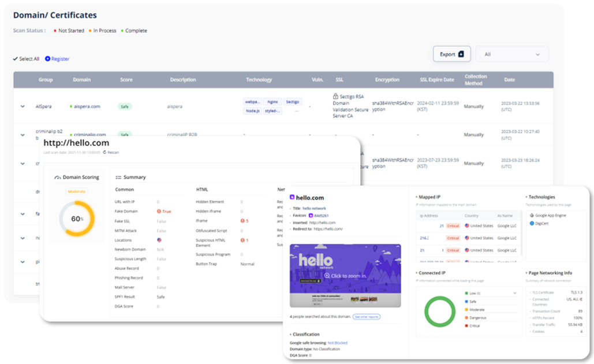594x364 pixels.
Task: Click the green Connected IP donut chart
Action: click(x=440, y=312)
